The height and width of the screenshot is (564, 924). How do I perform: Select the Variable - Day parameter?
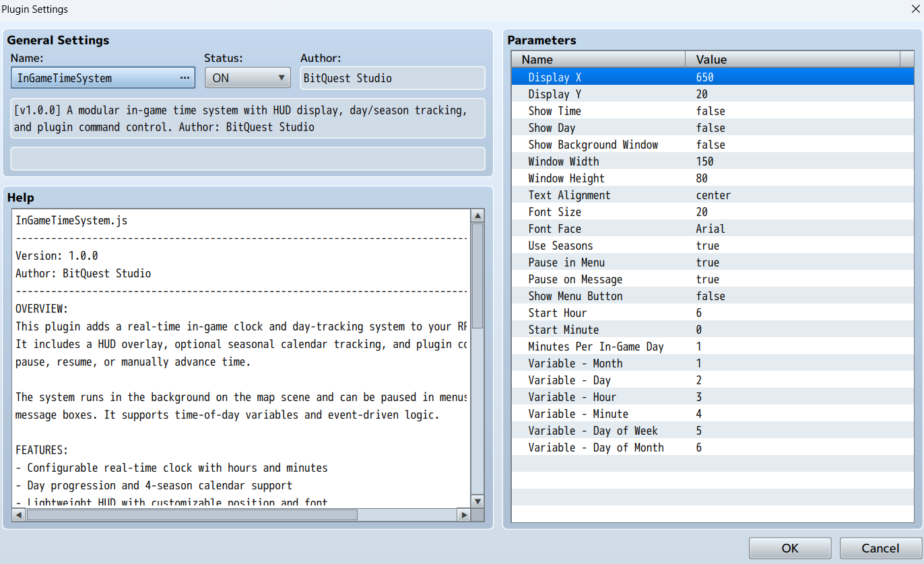[x=713, y=380]
